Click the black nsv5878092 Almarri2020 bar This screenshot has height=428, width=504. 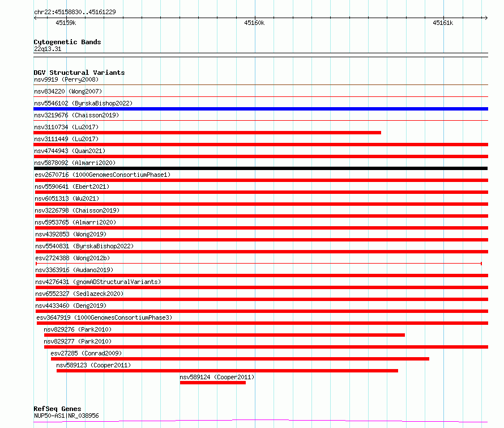pos(260,168)
